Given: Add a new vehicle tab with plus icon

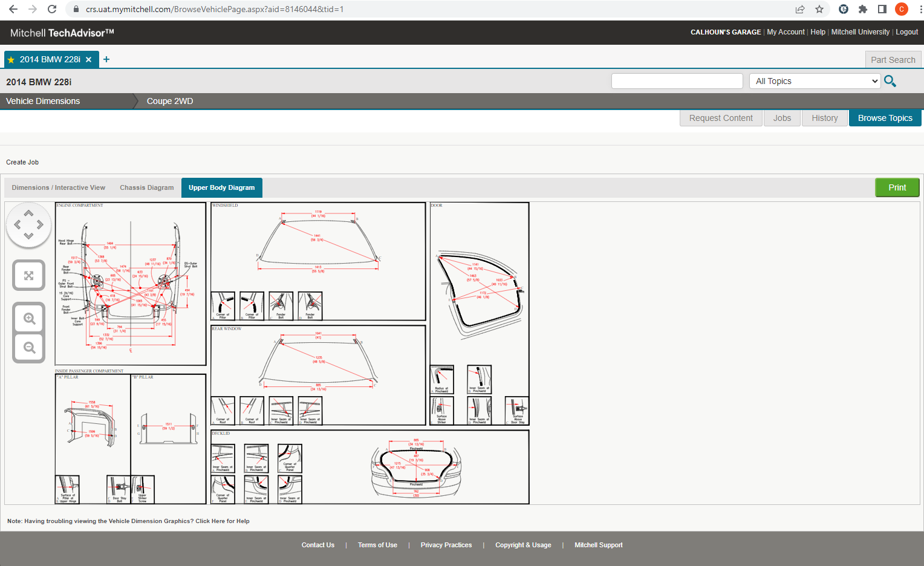Looking at the screenshot, I should pyautogui.click(x=106, y=59).
